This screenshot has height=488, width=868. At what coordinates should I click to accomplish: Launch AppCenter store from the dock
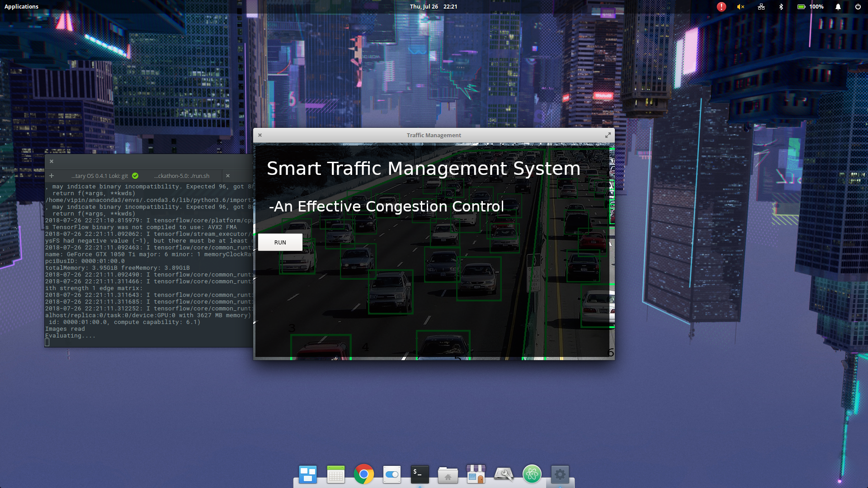476,474
